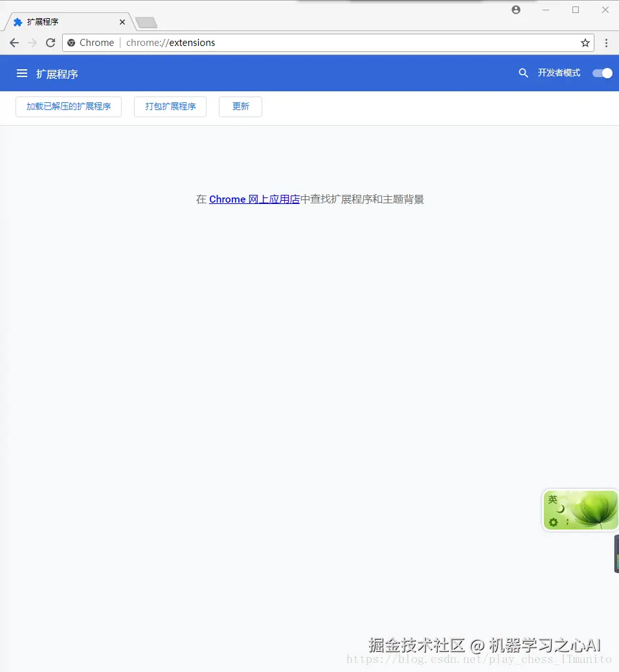Viewport: 619px width, 672px height.
Task: Select the 英 language icon on the widget
Action: point(553,498)
